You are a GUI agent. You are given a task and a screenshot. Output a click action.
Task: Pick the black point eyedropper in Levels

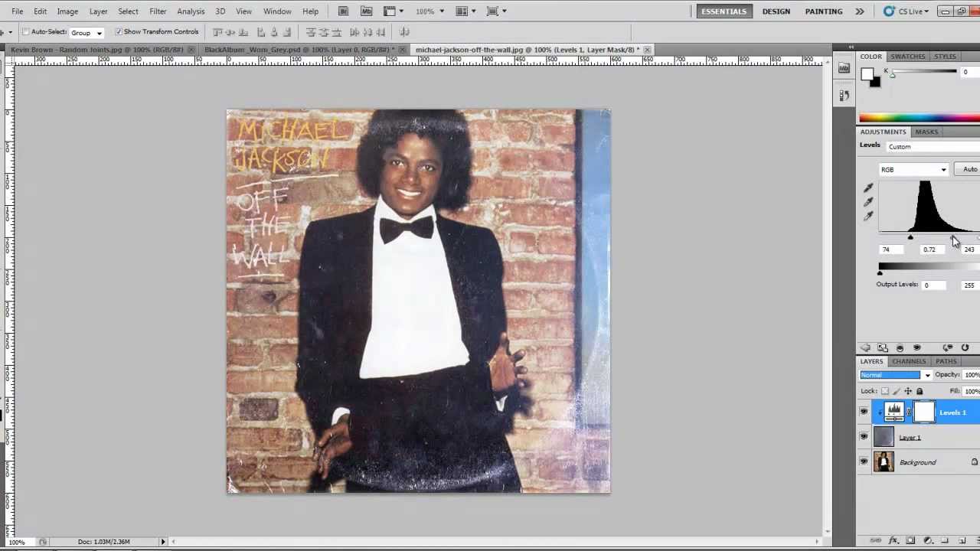tap(868, 188)
